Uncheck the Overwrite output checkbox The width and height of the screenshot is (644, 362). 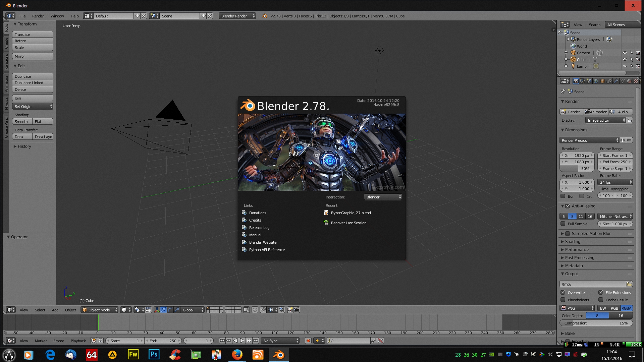coord(563,293)
